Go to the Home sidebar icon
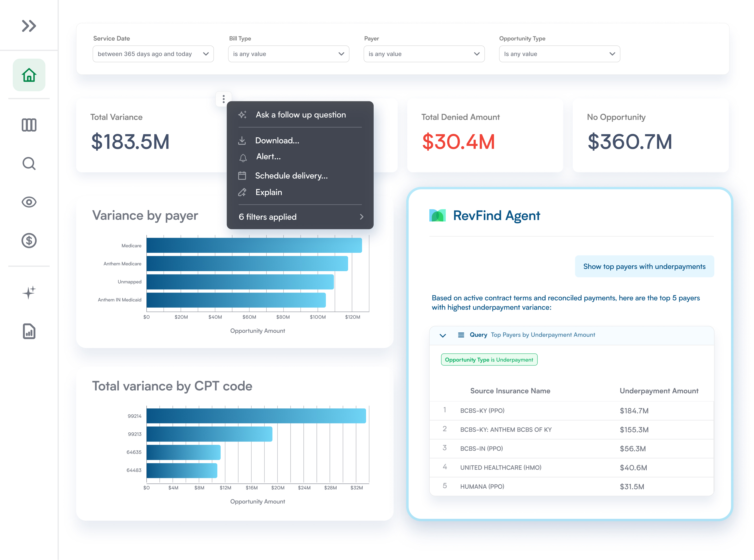 tap(29, 75)
